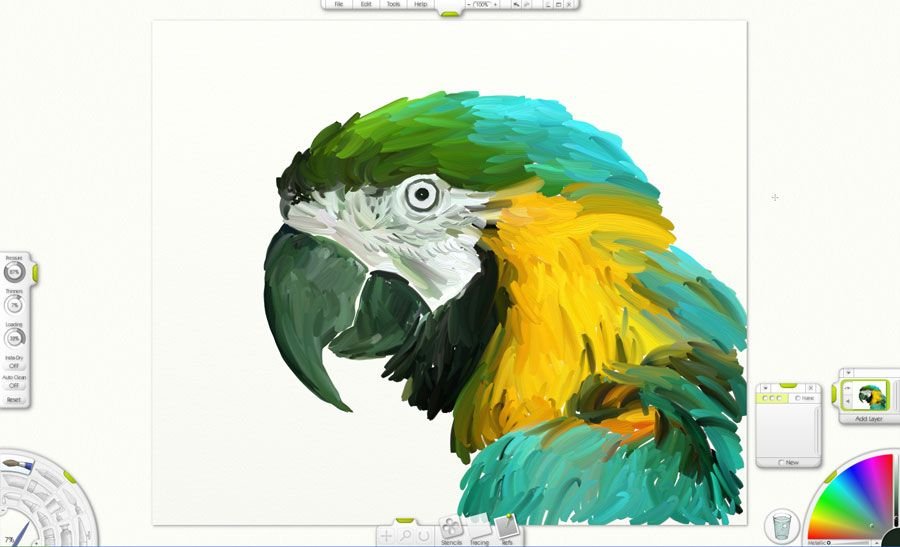
Task: Collapse the color picker green tab
Action: pyautogui.click(x=831, y=477)
